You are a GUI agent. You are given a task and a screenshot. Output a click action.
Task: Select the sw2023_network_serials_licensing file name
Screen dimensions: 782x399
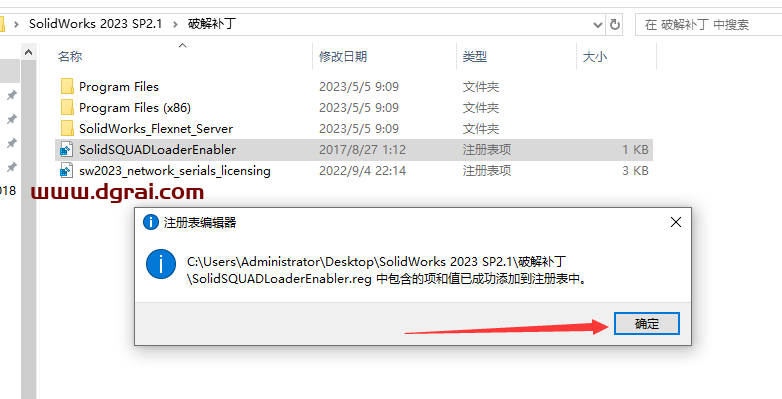point(175,171)
